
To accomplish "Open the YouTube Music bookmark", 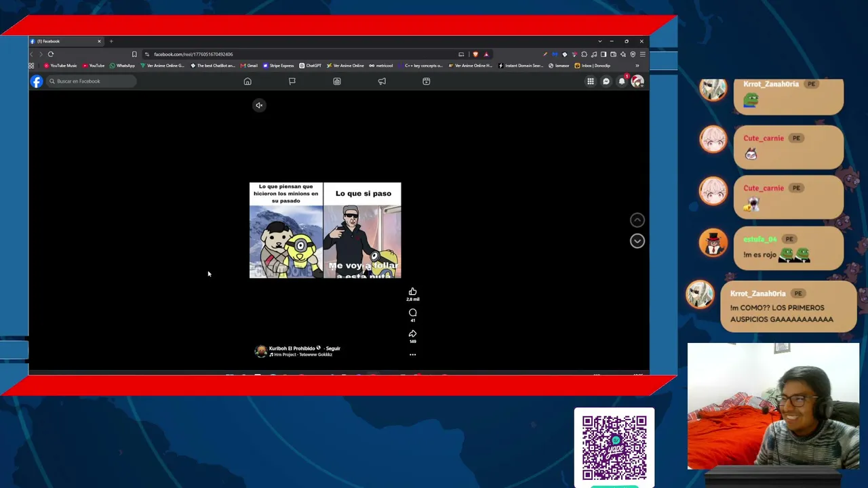I will pos(60,66).
